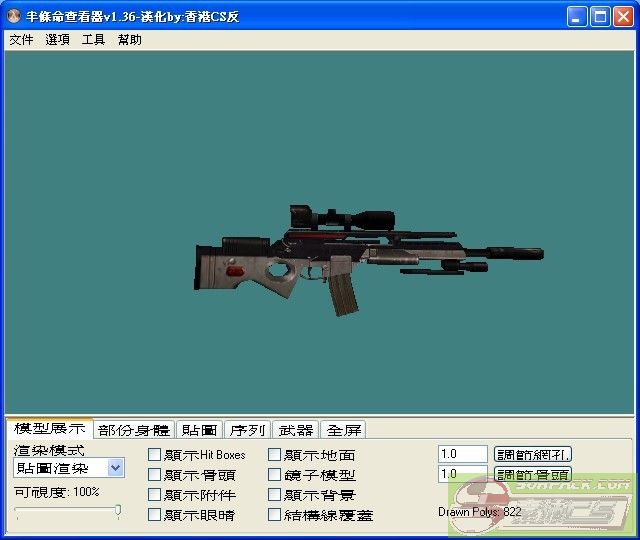
Task: Open the 工具 (Tools) menu
Action: tap(93, 40)
